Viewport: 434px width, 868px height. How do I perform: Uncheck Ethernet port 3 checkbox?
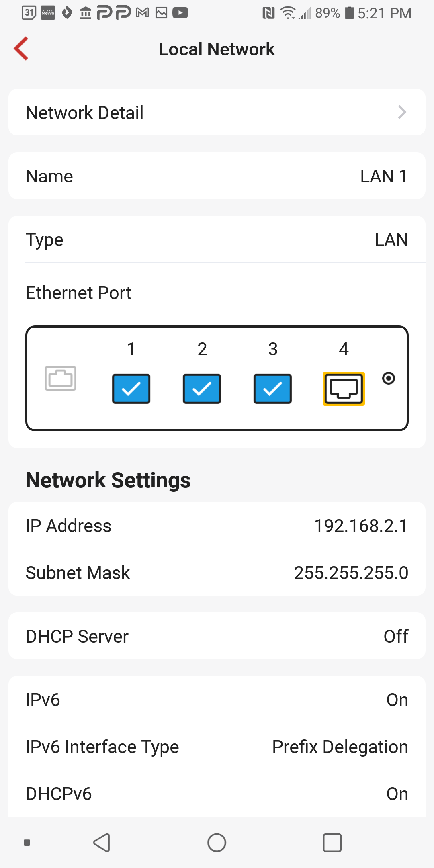pyautogui.click(x=272, y=389)
